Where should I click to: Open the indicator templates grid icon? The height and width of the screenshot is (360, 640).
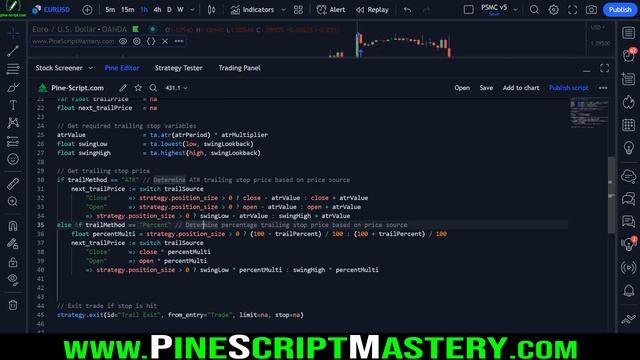[298, 10]
